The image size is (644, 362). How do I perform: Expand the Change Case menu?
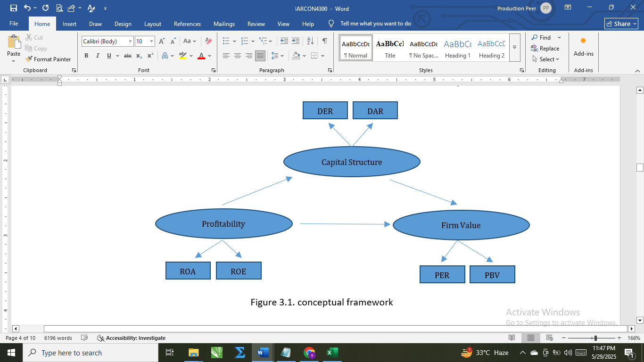(190, 41)
